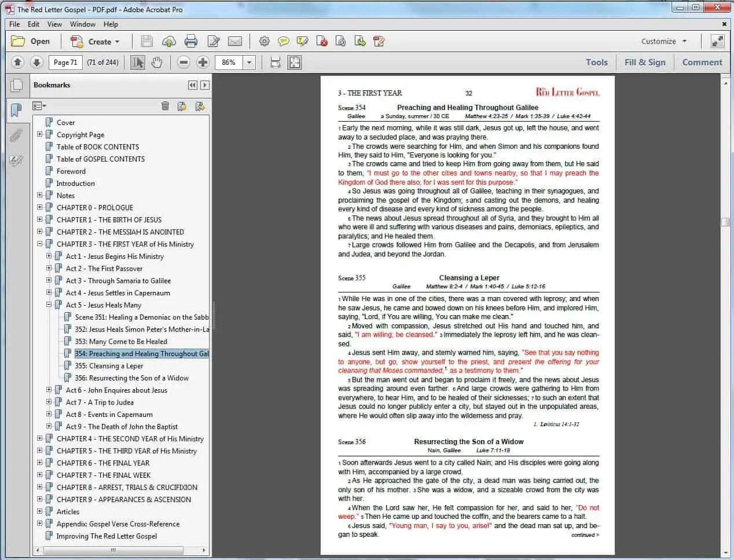Collapse CHAPTER 3 - THE FIRST YEAR bookmark
This screenshot has height=560, width=734.
pyautogui.click(x=39, y=244)
